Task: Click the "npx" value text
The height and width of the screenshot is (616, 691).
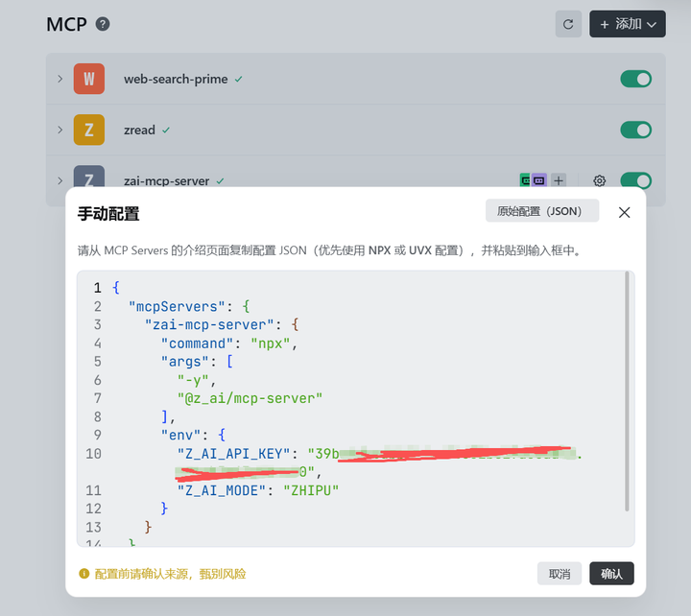Action: (271, 344)
